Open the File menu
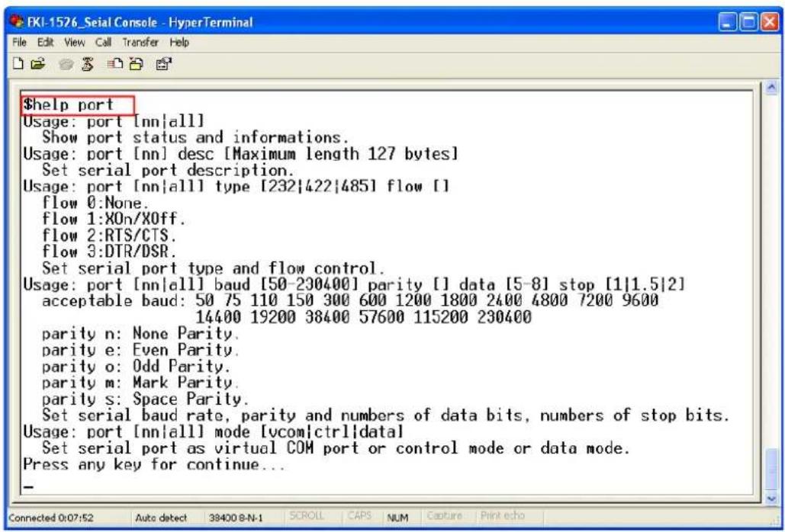Screen dimensions: 785x532 (x=19, y=43)
